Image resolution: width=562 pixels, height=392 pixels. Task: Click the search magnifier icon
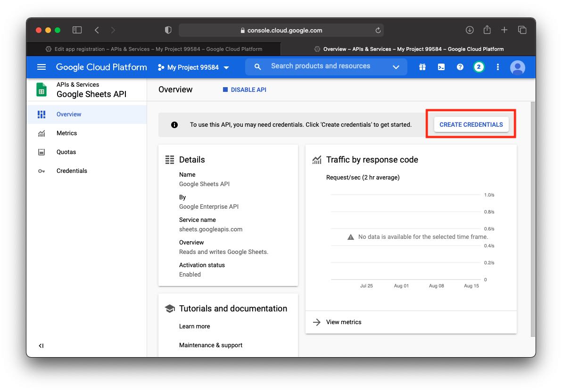[x=257, y=66]
